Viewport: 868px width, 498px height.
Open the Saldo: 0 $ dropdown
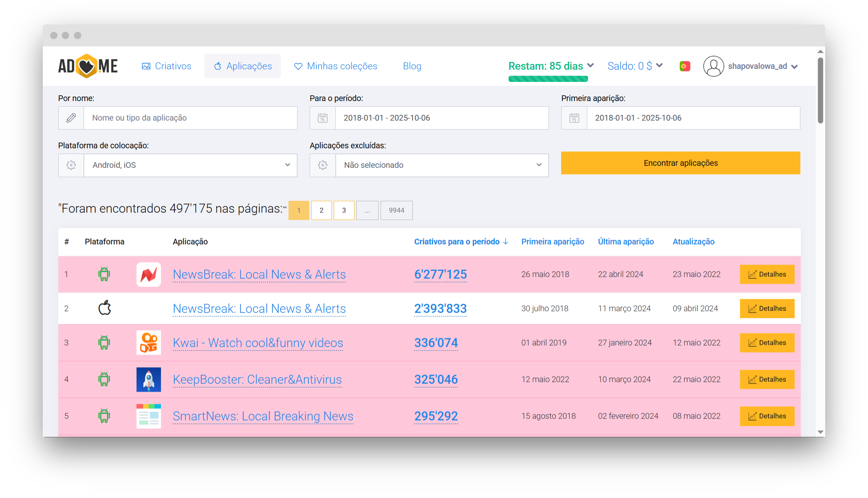pos(634,66)
